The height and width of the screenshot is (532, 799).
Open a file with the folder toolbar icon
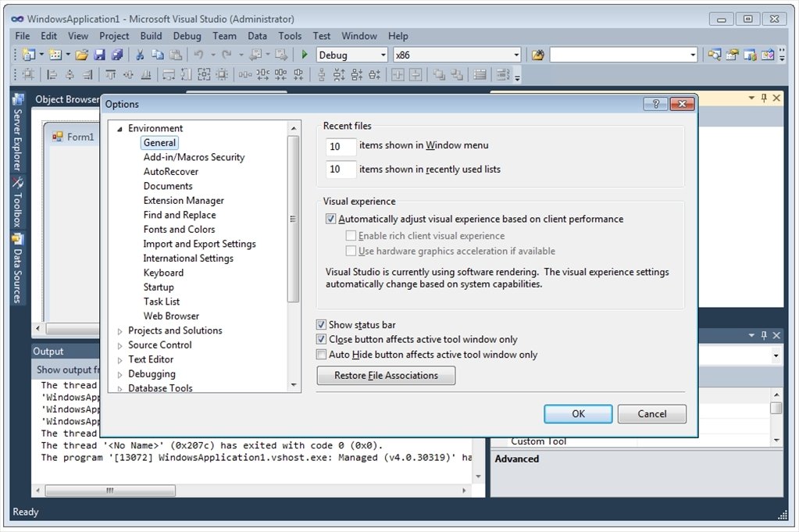81,54
